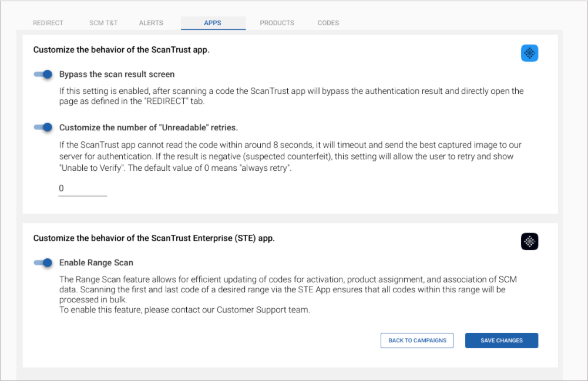588x381 pixels.
Task: Click Customize the number of Unreadable retries label
Action: click(x=149, y=127)
